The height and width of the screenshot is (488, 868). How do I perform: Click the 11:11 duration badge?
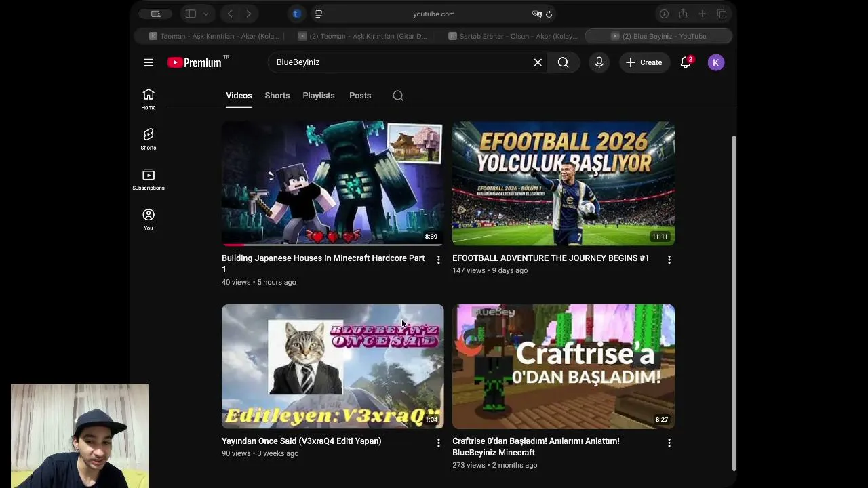click(660, 237)
